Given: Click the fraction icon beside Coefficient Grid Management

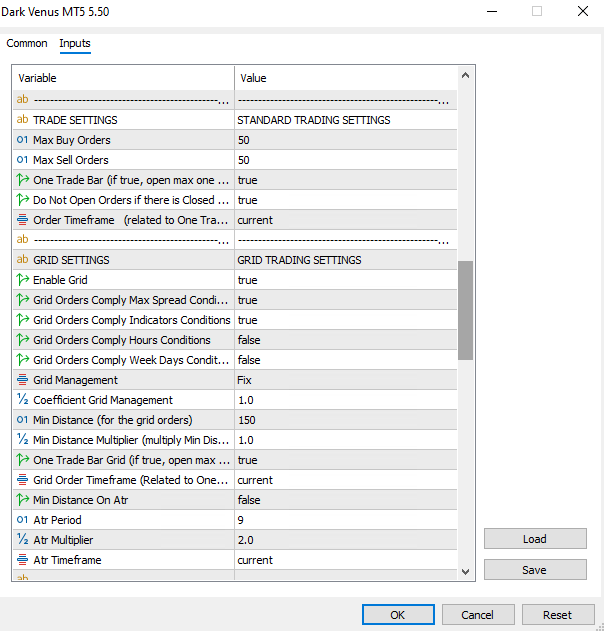Looking at the screenshot, I should pyautogui.click(x=23, y=400).
